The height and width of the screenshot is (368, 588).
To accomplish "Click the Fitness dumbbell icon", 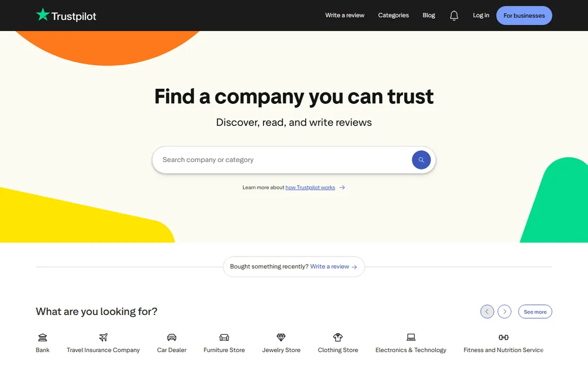I will (504, 337).
